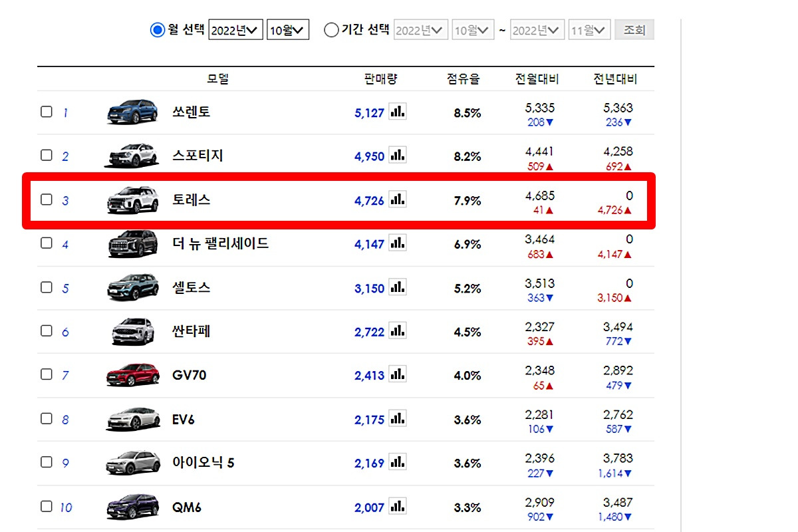The width and height of the screenshot is (798, 532).
Task: Open the 더 뉴 팰리세이드 model link
Action: 220,243
